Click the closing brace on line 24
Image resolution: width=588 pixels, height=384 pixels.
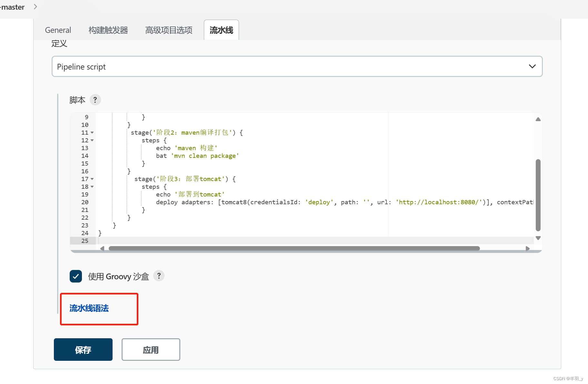click(100, 233)
